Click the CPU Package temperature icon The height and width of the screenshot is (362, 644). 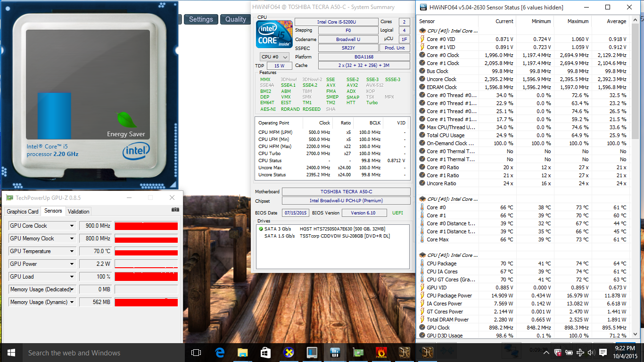(422, 263)
